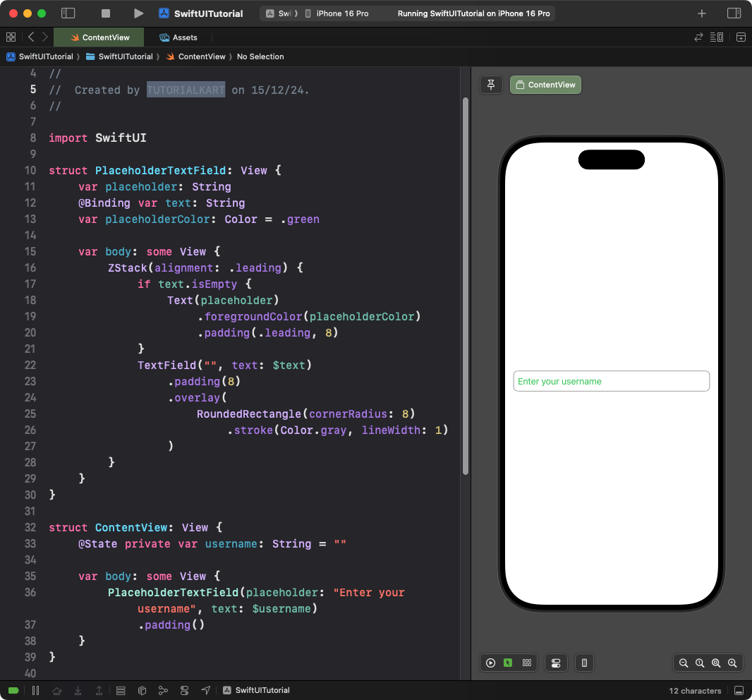
Task: Toggle the selectable mode cursor in preview
Action: [x=509, y=663]
